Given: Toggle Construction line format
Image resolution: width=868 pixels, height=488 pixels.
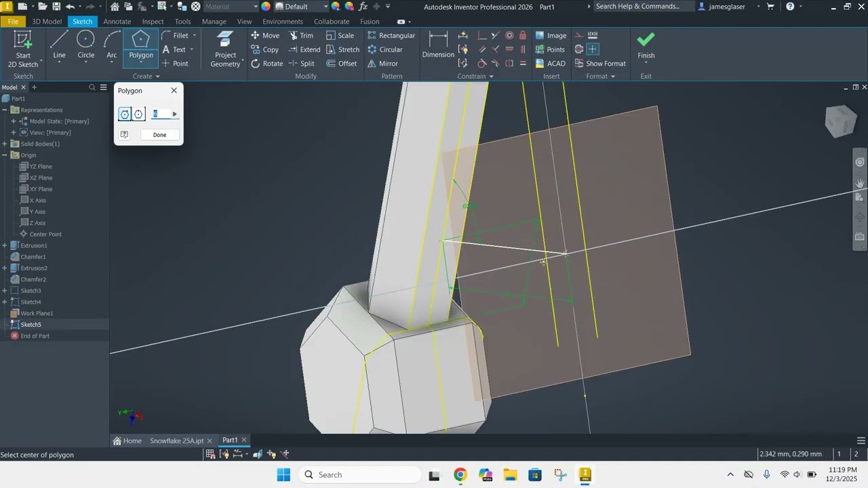Looking at the screenshot, I should 578,35.
